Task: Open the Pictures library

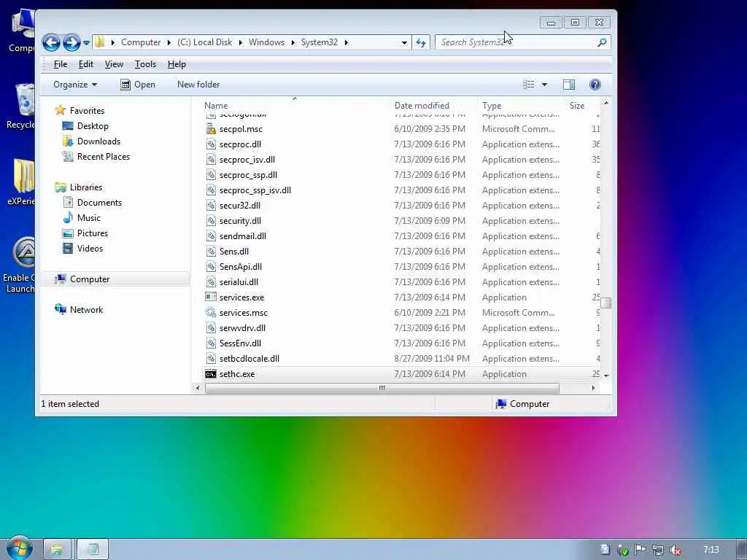Action: tap(93, 233)
